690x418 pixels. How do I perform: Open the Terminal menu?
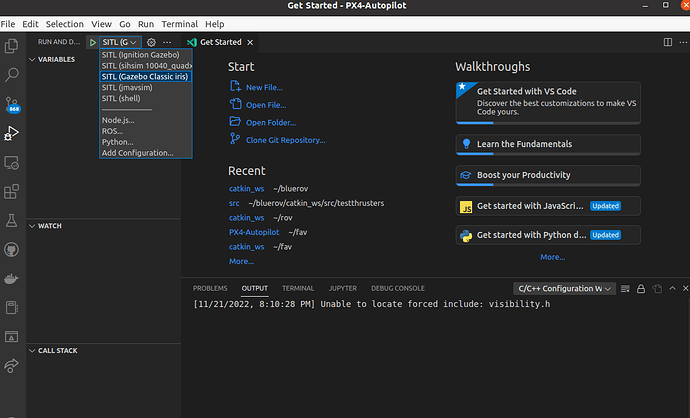[180, 24]
